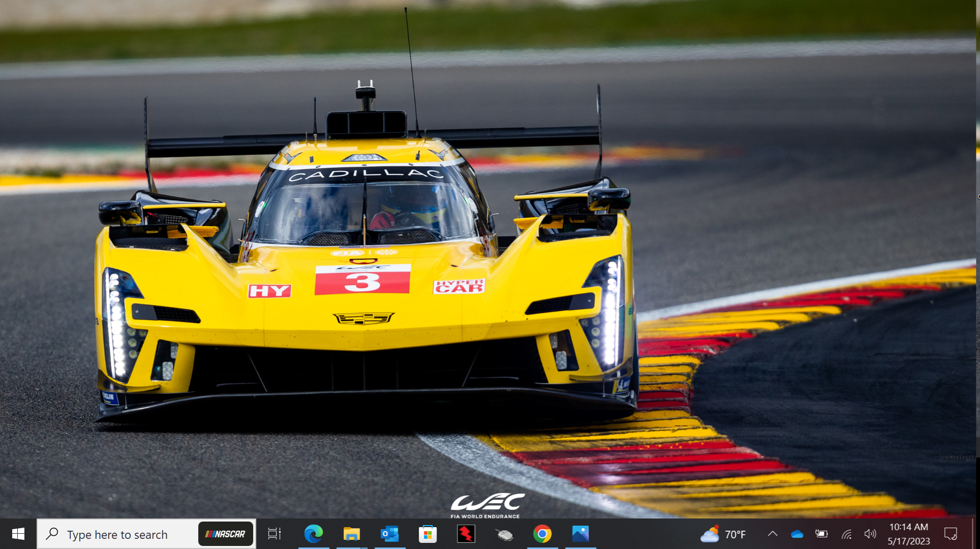The height and width of the screenshot is (549, 980).
Task: Open the 70°F weather widget
Action: (723, 534)
